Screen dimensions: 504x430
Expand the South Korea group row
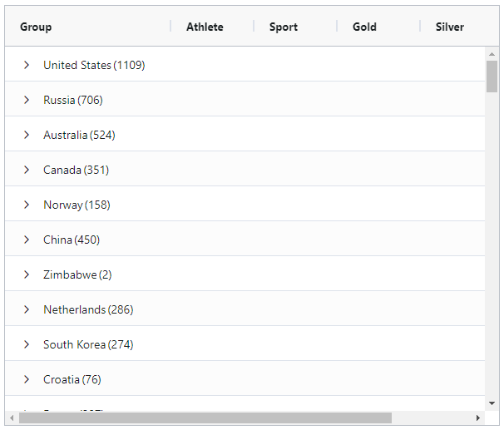[x=27, y=344]
